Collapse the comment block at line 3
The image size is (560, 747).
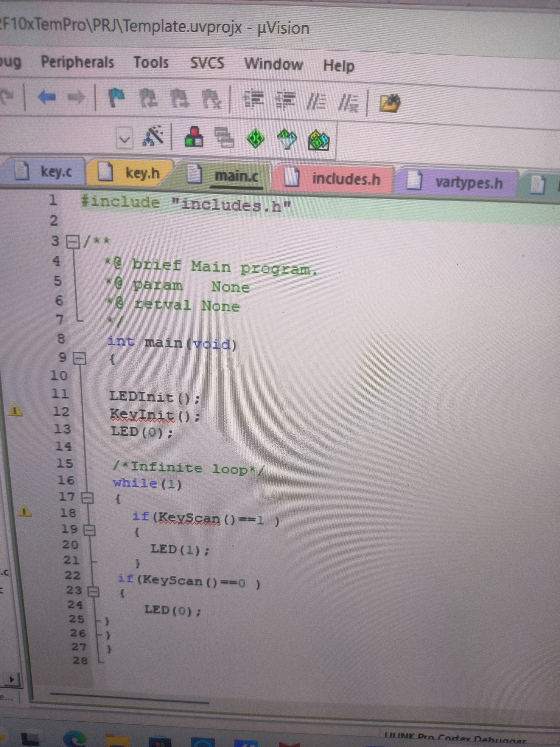click(x=73, y=242)
